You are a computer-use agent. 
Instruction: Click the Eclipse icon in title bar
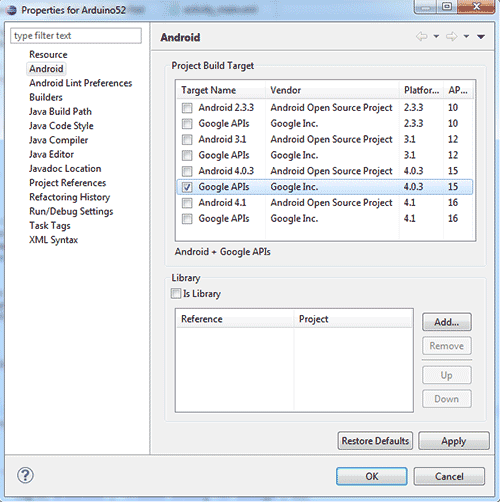coord(11,10)
